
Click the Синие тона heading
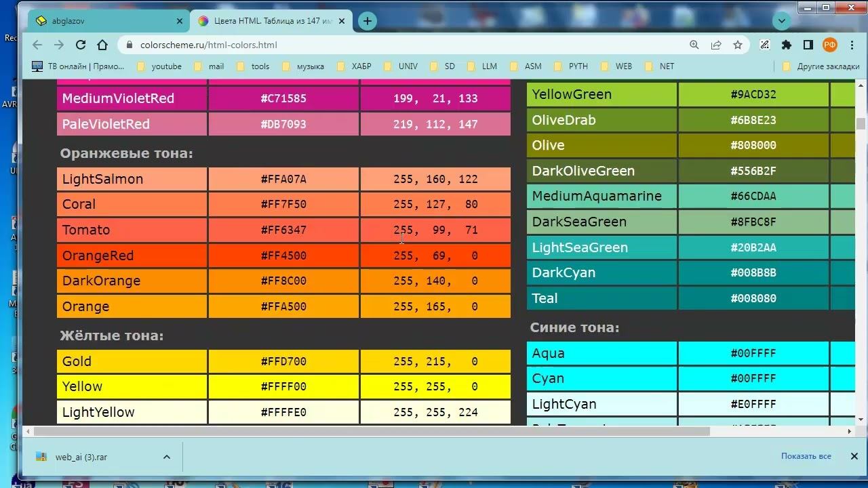[574, 327]
